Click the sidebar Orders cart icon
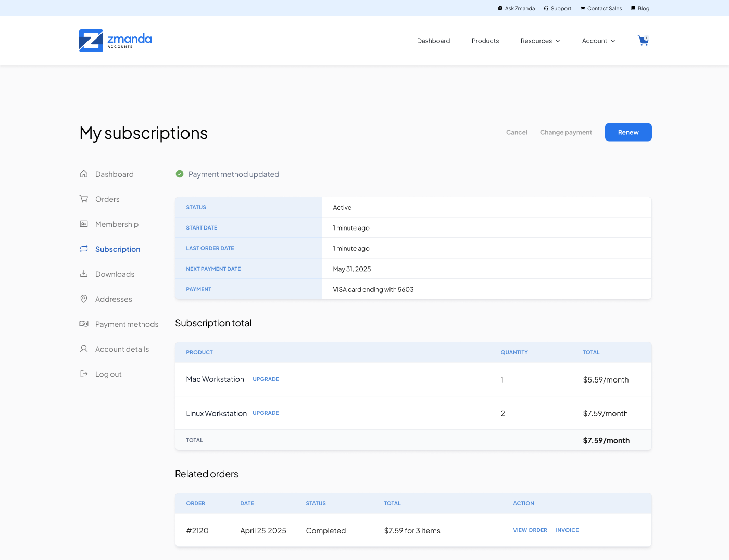729x560 pixels. click(84, 199)
